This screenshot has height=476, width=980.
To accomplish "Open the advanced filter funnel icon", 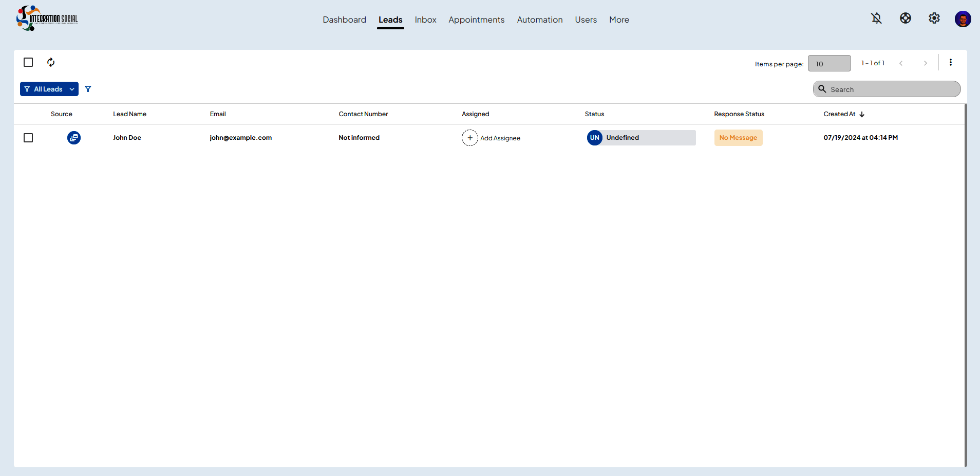I will tap(88, 89).
